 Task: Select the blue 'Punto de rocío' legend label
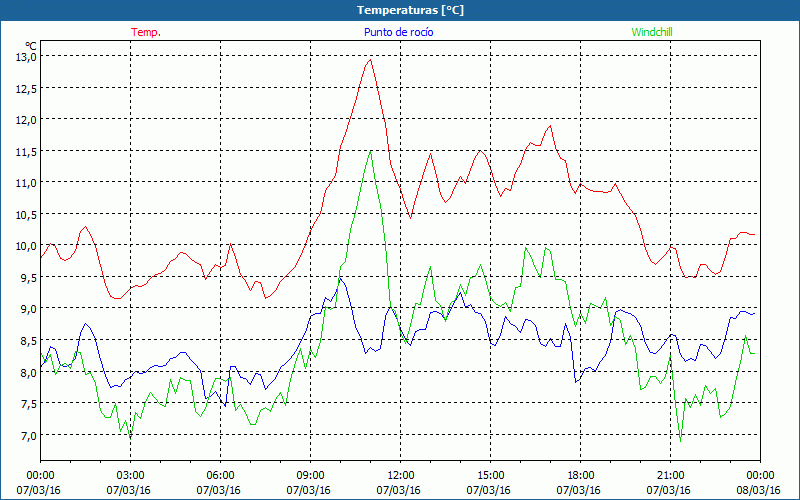398,32
